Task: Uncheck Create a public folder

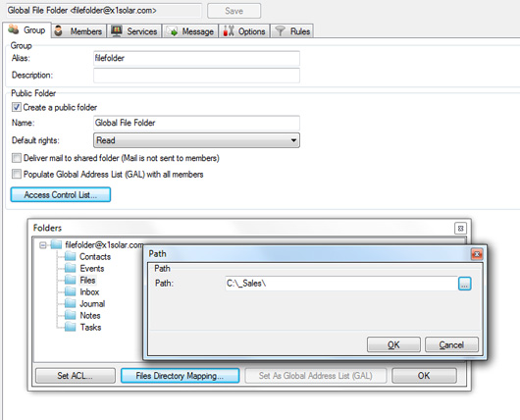Action: tap(17, 107)
